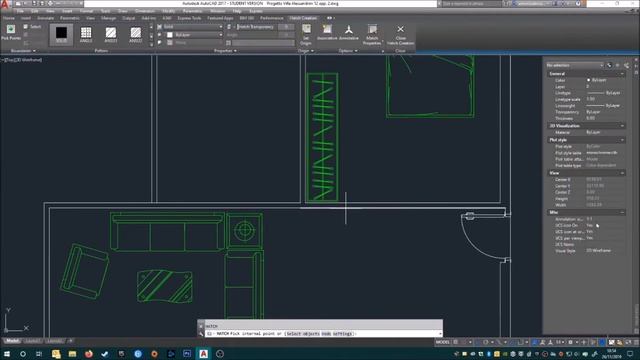Expand the Boundaries panel arrow

(x=34, y=51)
